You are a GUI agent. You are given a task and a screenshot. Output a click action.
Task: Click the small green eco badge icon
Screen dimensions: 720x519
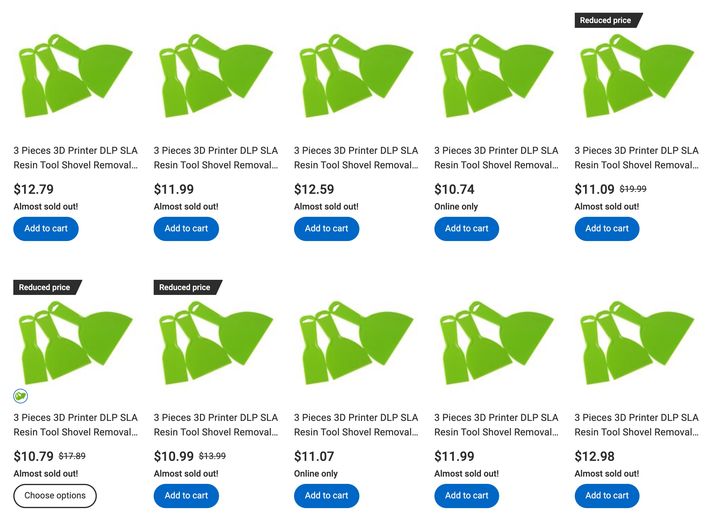21,396
